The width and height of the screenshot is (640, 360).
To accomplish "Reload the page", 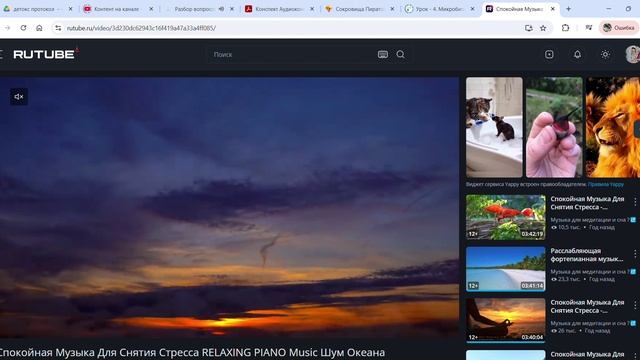I will coord(23,28).
